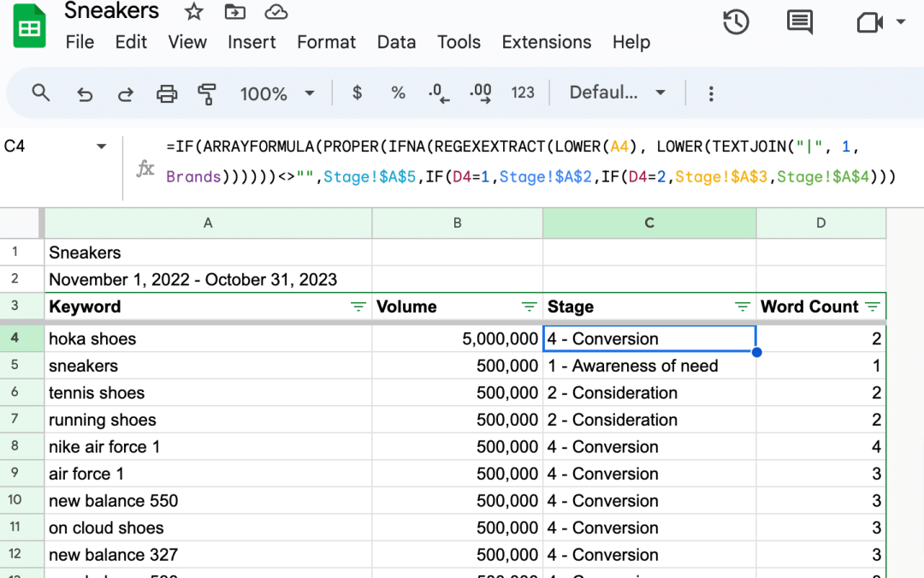Click the search magnifier icon in toolbar
Screen dimensions: 924x578
(40, 92)
